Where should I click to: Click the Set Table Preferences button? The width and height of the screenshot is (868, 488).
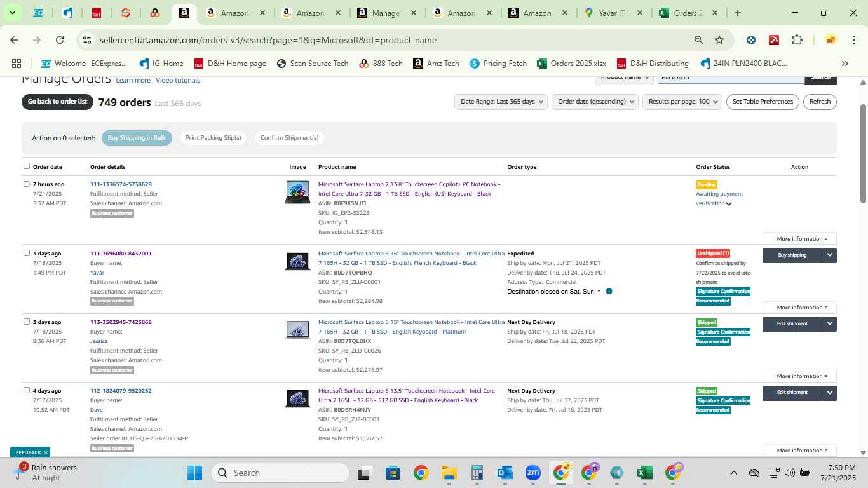(x=763, y=102)
